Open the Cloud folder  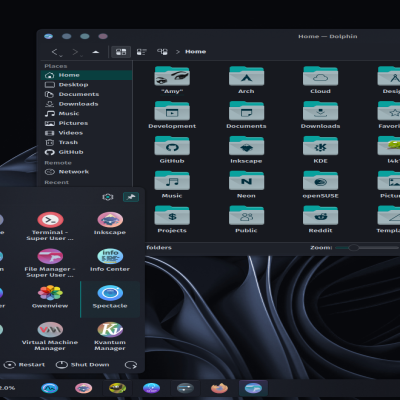[320, 80]
